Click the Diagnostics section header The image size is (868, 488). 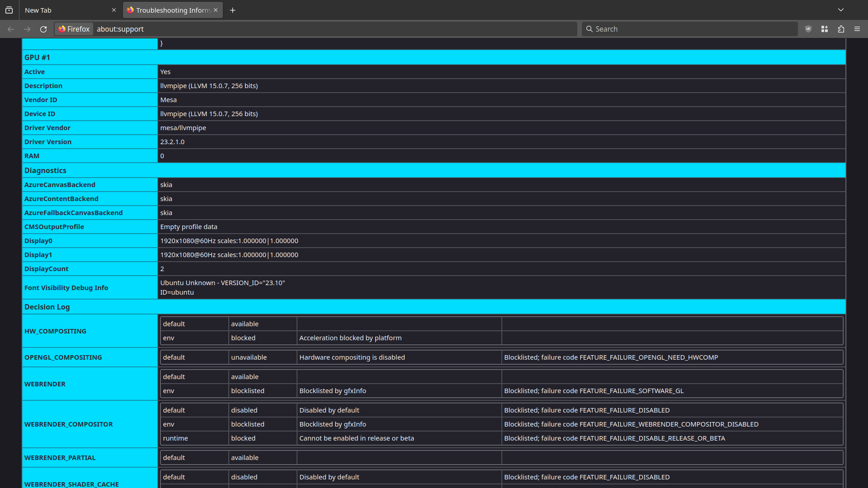tap(434, 170)
